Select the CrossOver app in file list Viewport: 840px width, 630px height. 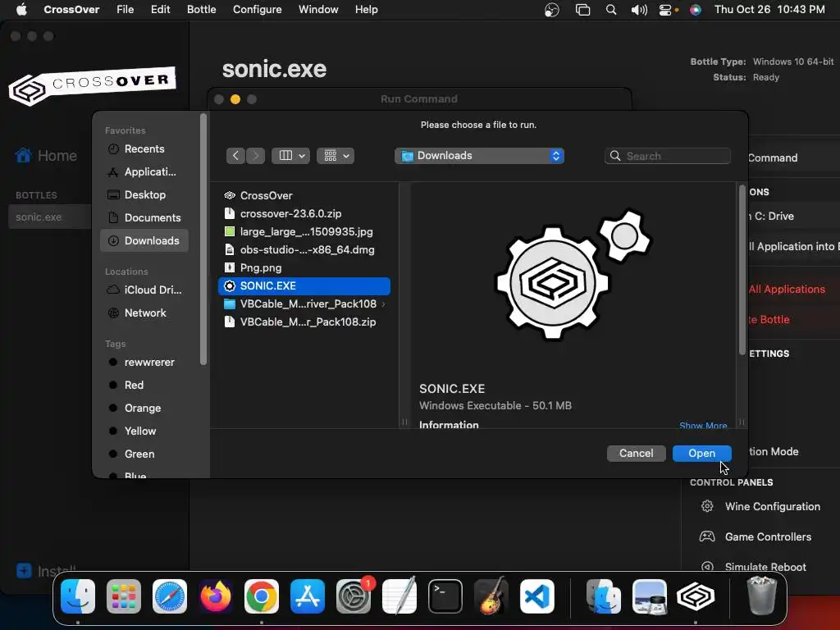click(x=304, y=195)
